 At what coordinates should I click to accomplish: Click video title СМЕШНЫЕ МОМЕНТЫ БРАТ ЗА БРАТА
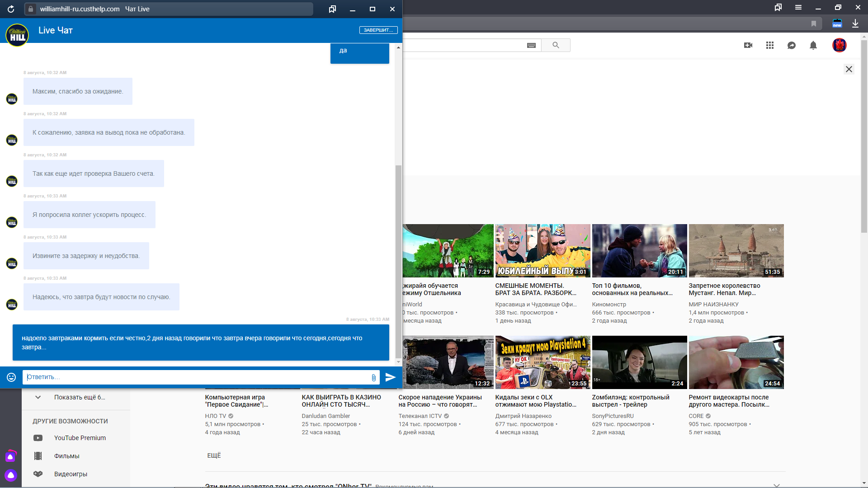click(536, 289)
